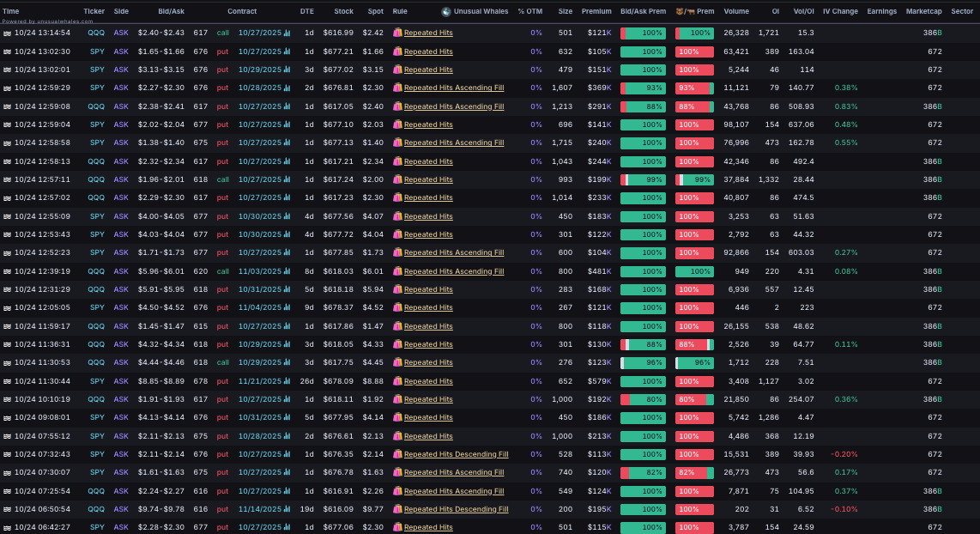Open chart icon for 11/14/2025 QQQ put contract

pyautogui.click(x=287, y=509)
